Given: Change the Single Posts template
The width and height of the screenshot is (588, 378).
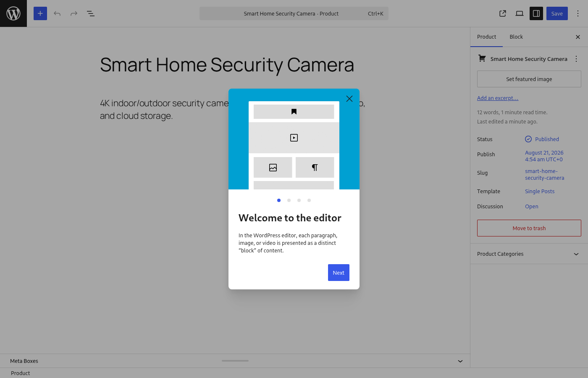Looking at the screenshot, I should (x=540, y=191).
